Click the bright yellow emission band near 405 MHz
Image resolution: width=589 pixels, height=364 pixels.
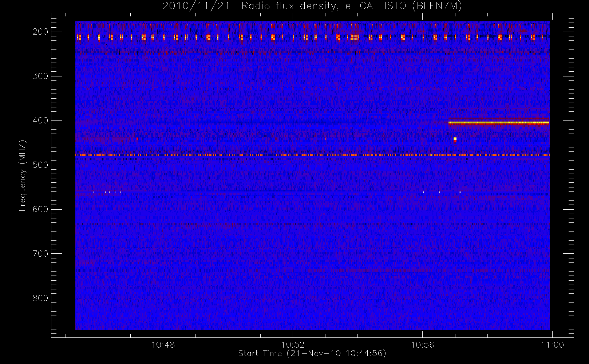tap(499, 123)
